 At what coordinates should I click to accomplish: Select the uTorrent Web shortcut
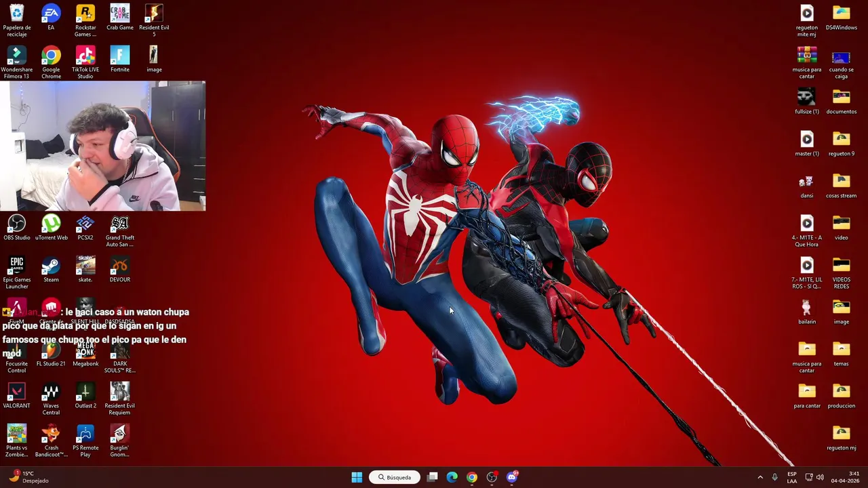pos(51,228)
